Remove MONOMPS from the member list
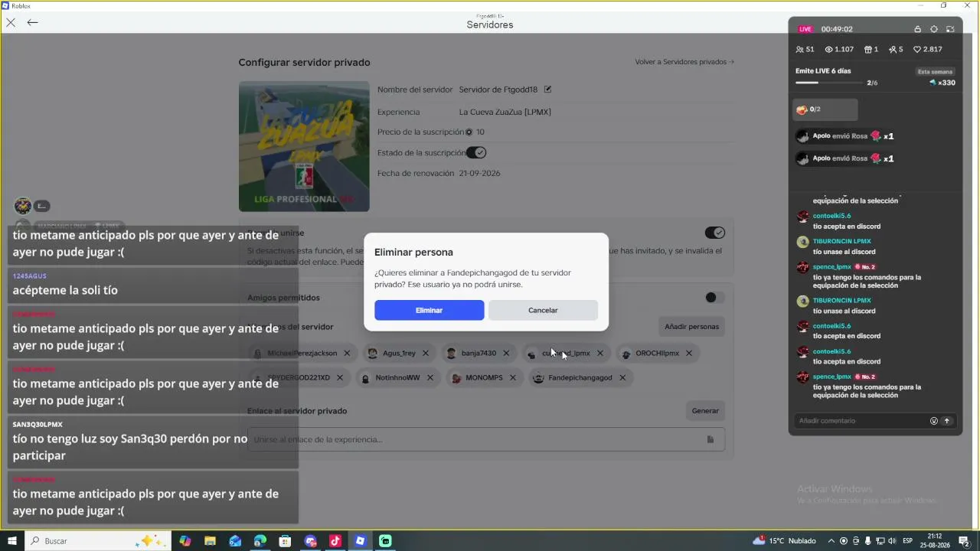The width and height of the screenshot is (980, 551). (513, 378)
